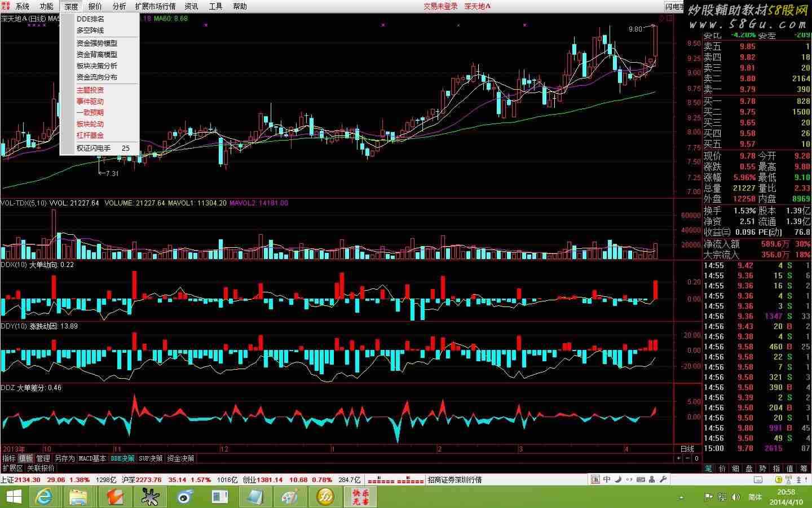Open the 功能 menu

pos(47,6)
